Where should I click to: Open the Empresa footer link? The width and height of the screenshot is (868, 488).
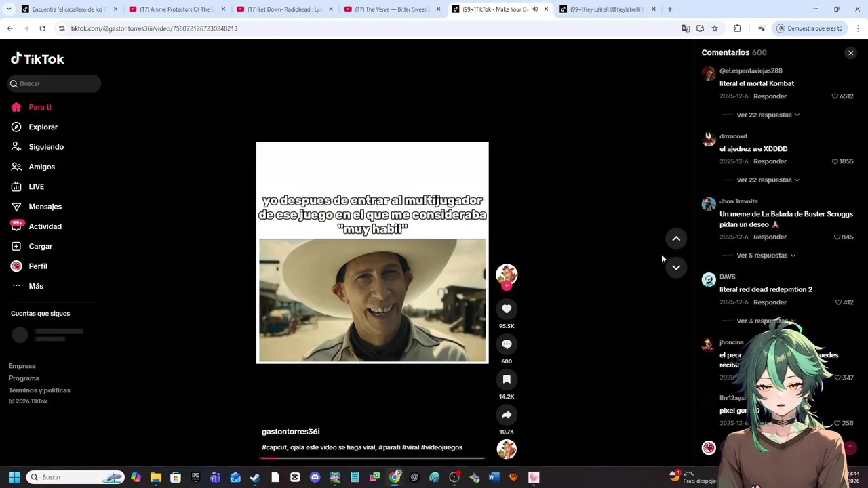click(22, 366)
